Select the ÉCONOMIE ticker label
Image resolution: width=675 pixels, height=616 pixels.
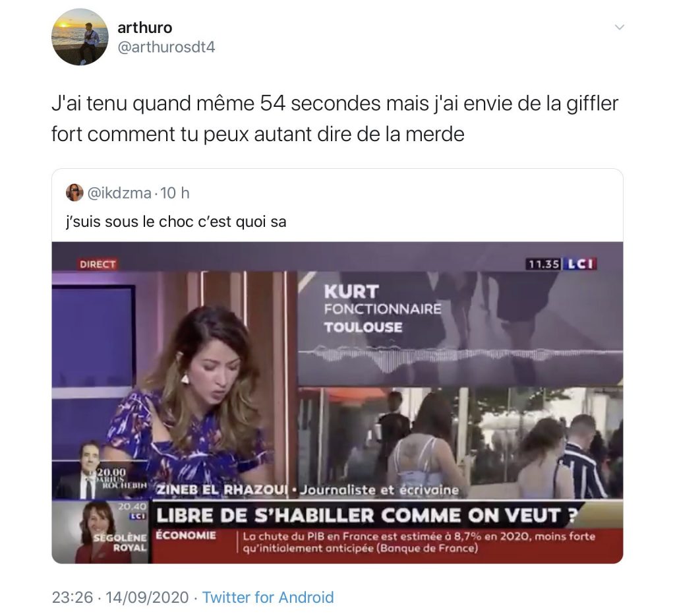(x=186, y=536)
